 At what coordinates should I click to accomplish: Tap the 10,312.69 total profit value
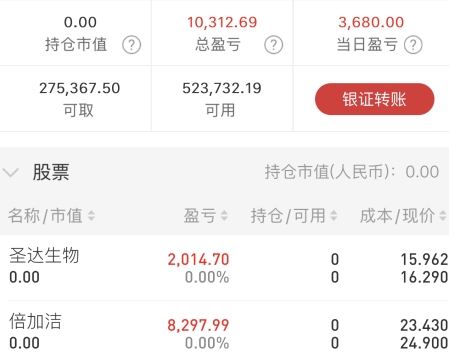click(x=222, y=22)
